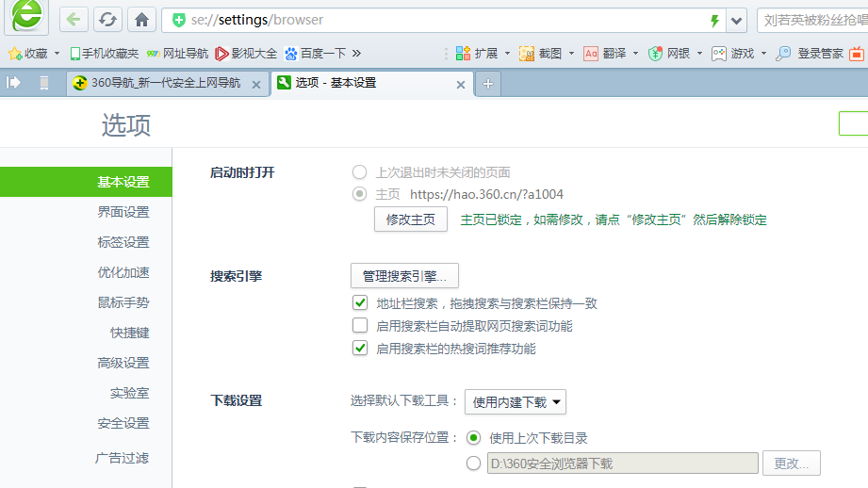
Task: Select 界面设置 in the sidebar
Action: [x=123, y=212]
